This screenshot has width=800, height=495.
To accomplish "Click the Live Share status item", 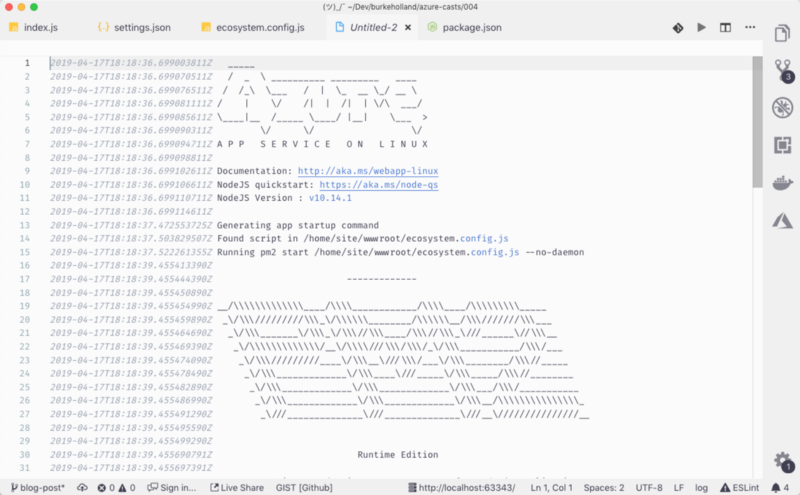I will 237,488.
